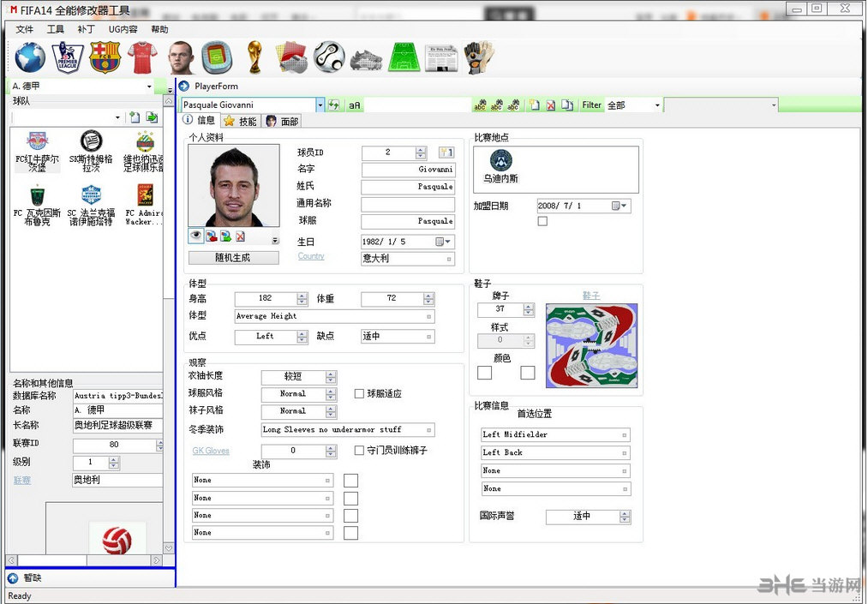Image resolution: width=868 pixels, height=604 pixels.
Task: Open the green pitch formations icon
Action: pyautogui.click(x=404, y=57)
